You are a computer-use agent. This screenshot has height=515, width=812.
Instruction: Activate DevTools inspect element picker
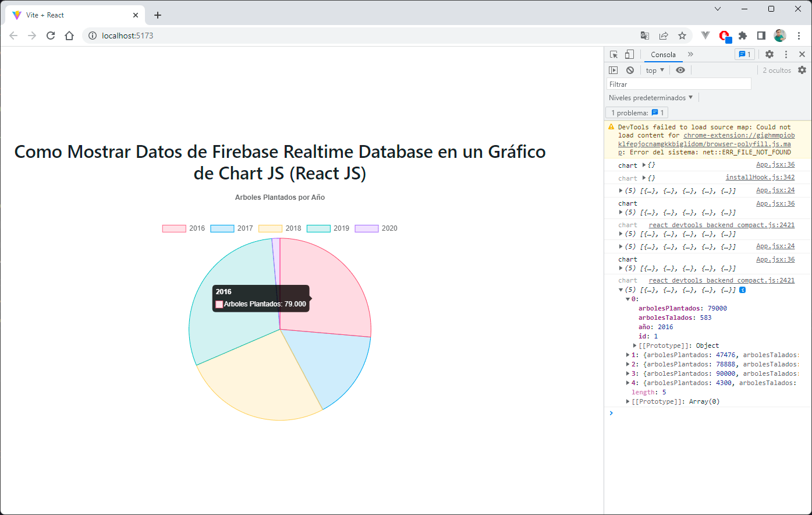coord(614,54)
